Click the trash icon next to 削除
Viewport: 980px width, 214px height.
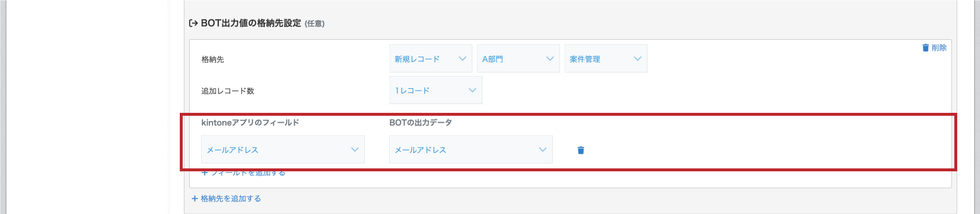click(925, 47)
